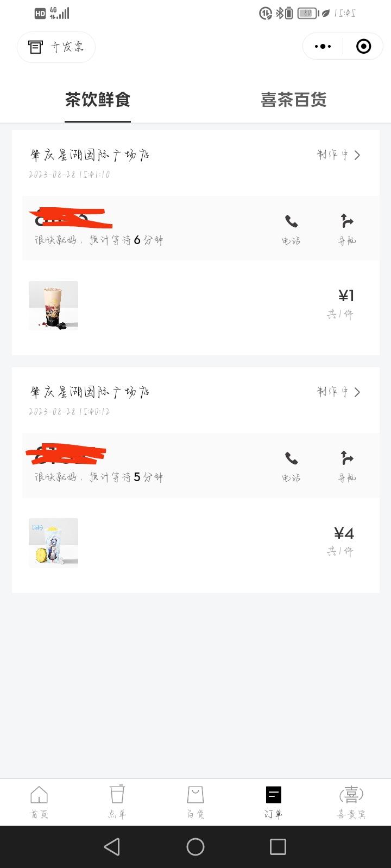Switch to the 喜茶百货 tab
The image size is (391, 868).
point(293,100)
